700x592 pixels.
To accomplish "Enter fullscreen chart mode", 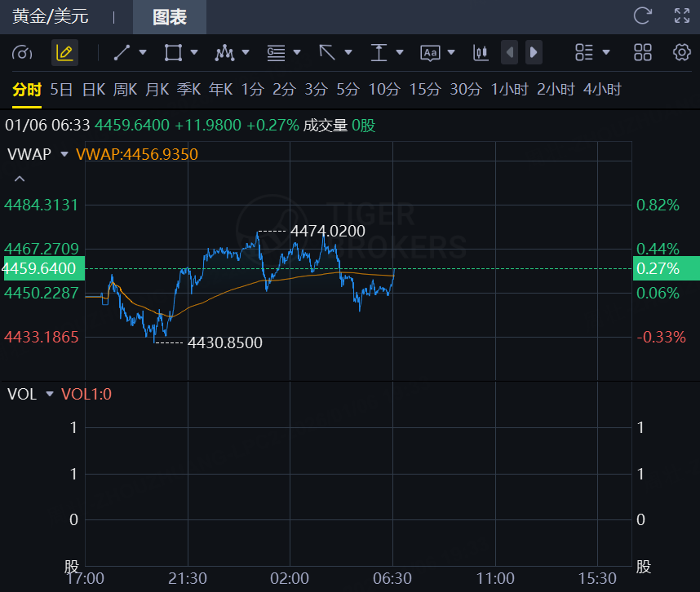I will pyautogui.click(x=682, y=16).
